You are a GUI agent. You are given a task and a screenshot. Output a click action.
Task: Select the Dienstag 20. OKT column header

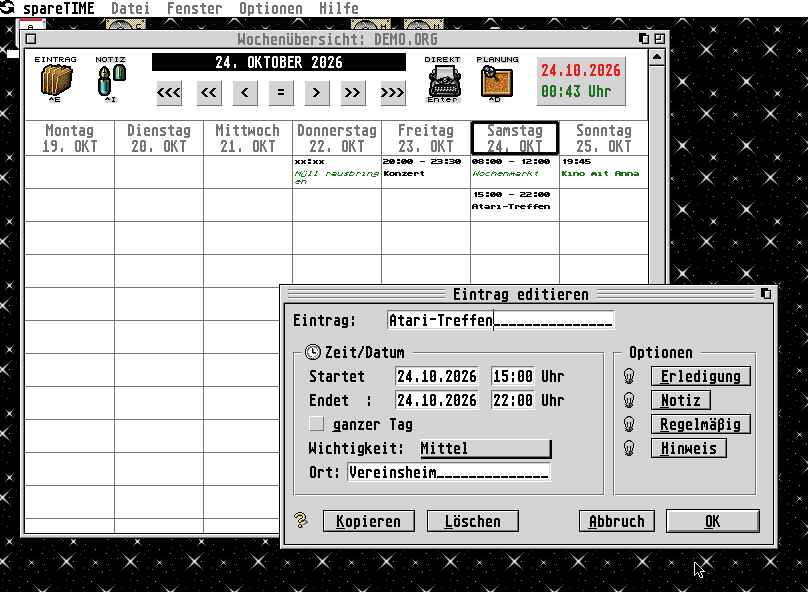click(159, 138)
